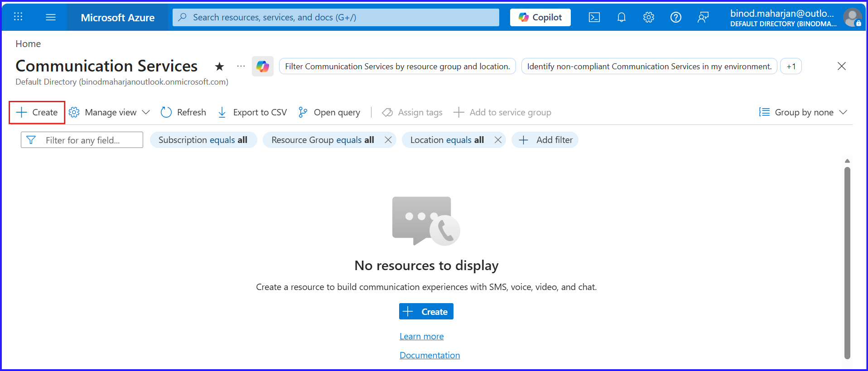The width and height of the screenshot is (868, 371).
Task: Click Add to service group
Action: point(502,112)
